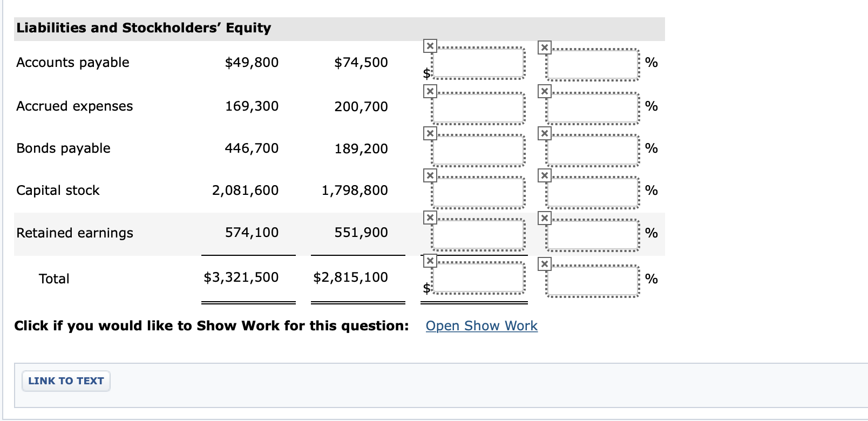Click inside the Capital stock percent entry box
Screen dimensions: 868x421
click(592, 192)
